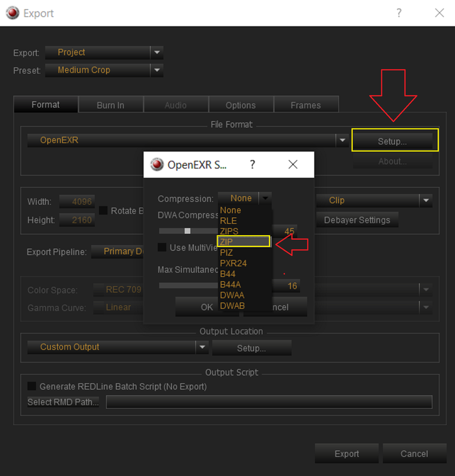Click the Max Simultaneous value field 16
The width and height of the screenshot is (455, 476).
[x=286, y=286]
